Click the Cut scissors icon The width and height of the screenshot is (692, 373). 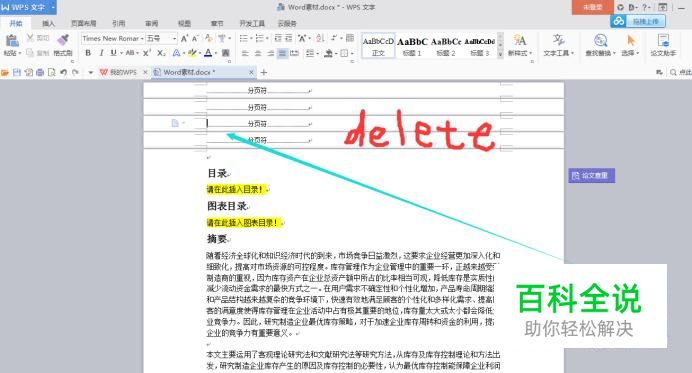click(30, 38)
